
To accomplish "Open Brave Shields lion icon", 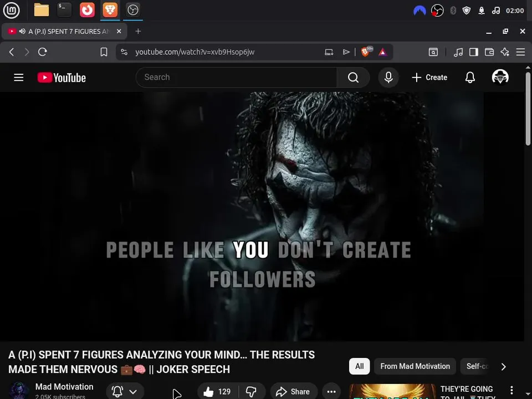I will tap(366, 52).
